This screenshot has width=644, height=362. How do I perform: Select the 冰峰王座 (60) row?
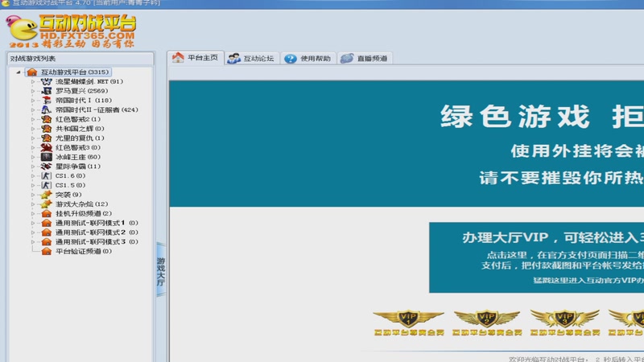(x=78, y=157)
